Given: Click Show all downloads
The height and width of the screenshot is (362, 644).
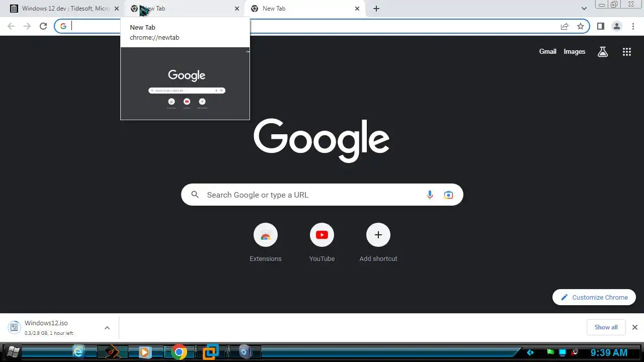Looking at the screenshot, I should (x=606, y=327).
